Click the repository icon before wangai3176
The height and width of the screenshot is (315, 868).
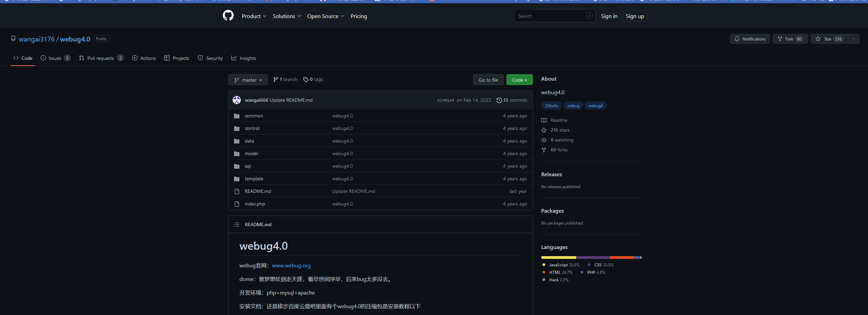(13, 38)
